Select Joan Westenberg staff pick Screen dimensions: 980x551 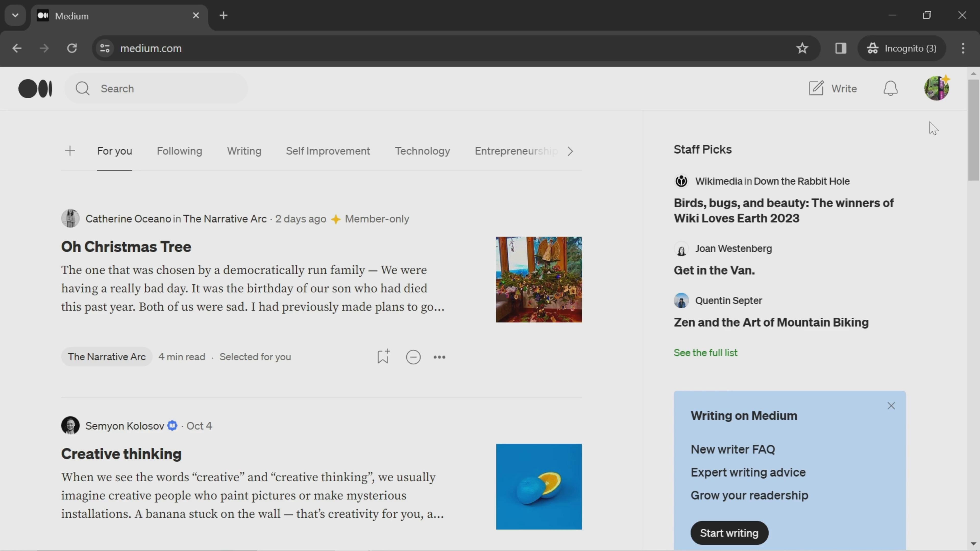click(x=715, y=270)
